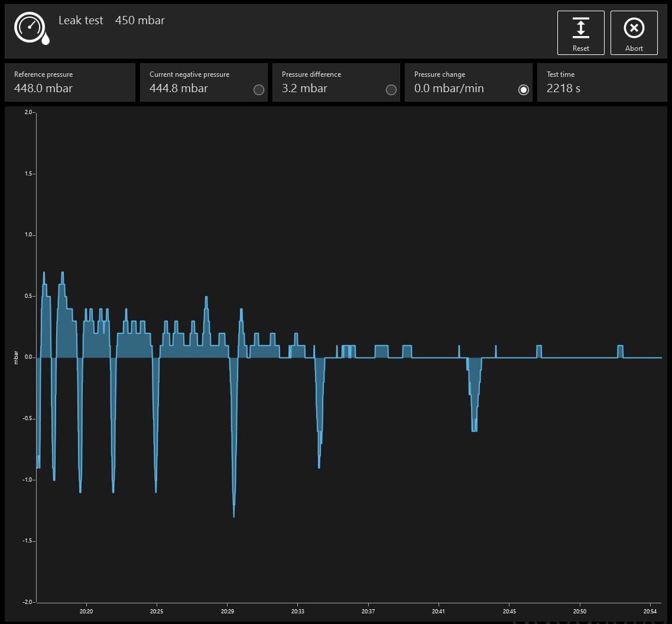
Task: Click the deepest graph dip near 20:29
Action: (234, 514)
